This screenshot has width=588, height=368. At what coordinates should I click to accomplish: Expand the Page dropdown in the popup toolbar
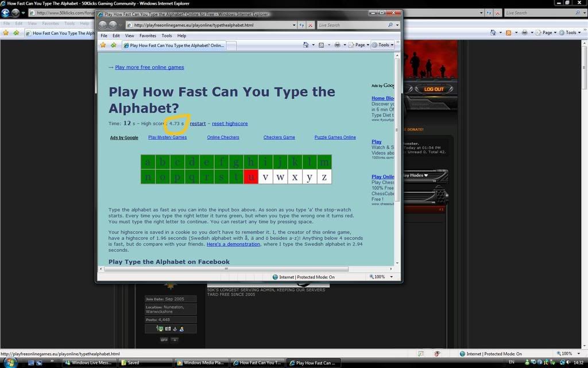(361, 45)
